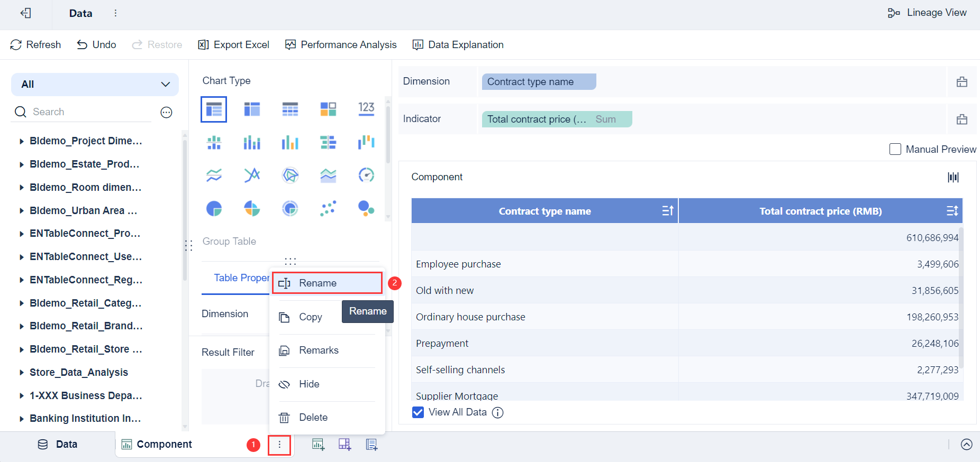
Task: Expand the BIdemo_Project Dime… tree node
Action: tap(22, 141)
